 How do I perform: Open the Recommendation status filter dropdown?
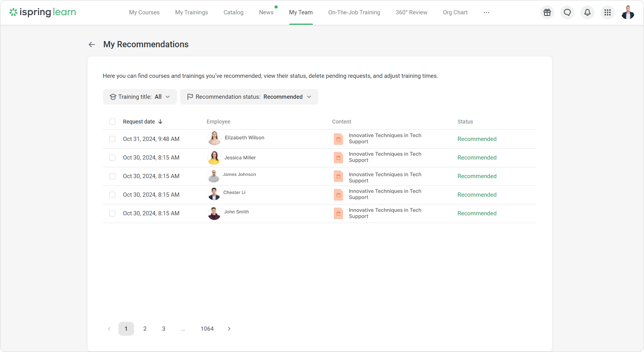click(249, 96)
